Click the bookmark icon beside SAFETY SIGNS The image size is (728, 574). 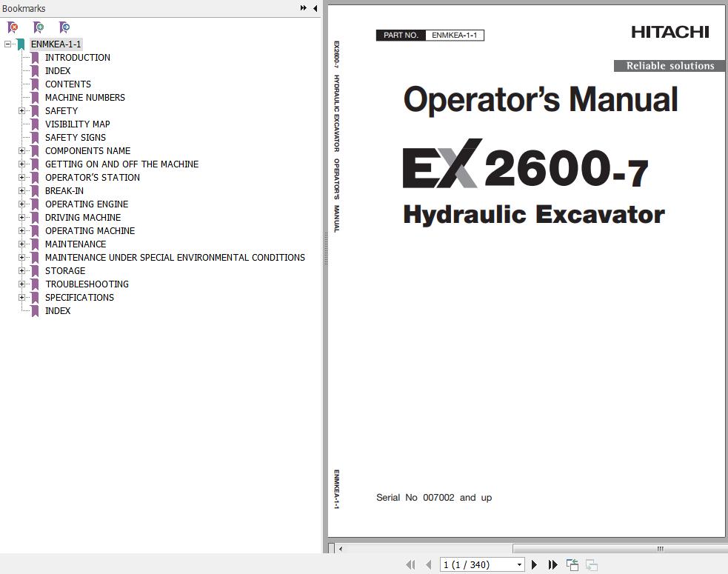(35, 138)
